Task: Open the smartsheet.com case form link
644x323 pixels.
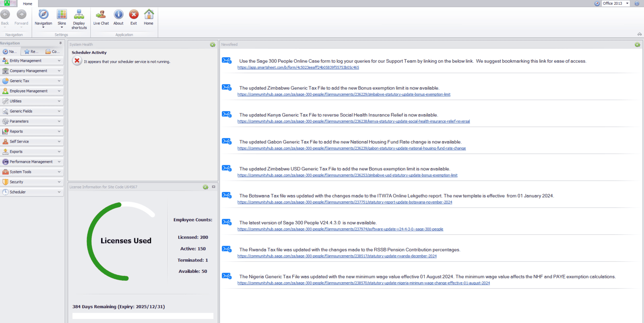Action: point(298,68)
